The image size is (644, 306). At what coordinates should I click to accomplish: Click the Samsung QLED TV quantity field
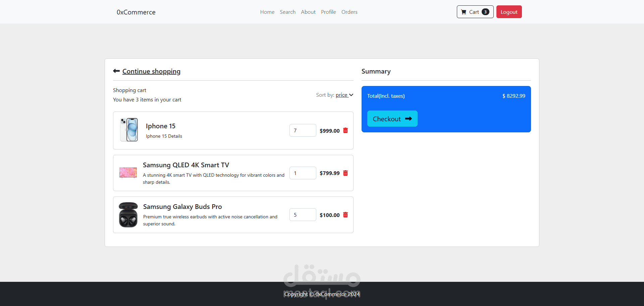303,173
